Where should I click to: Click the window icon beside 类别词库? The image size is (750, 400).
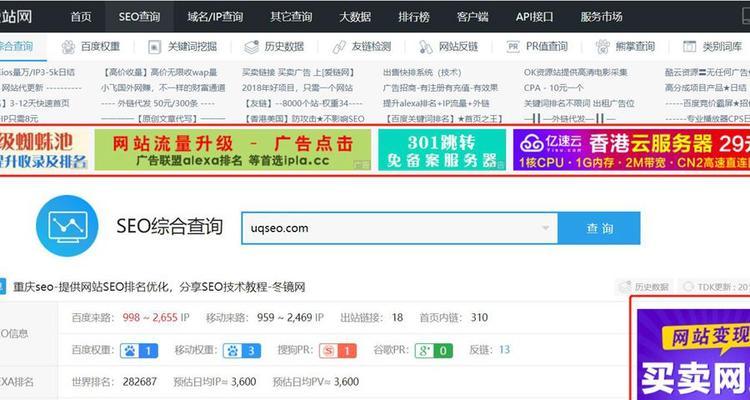pos(689,46)
